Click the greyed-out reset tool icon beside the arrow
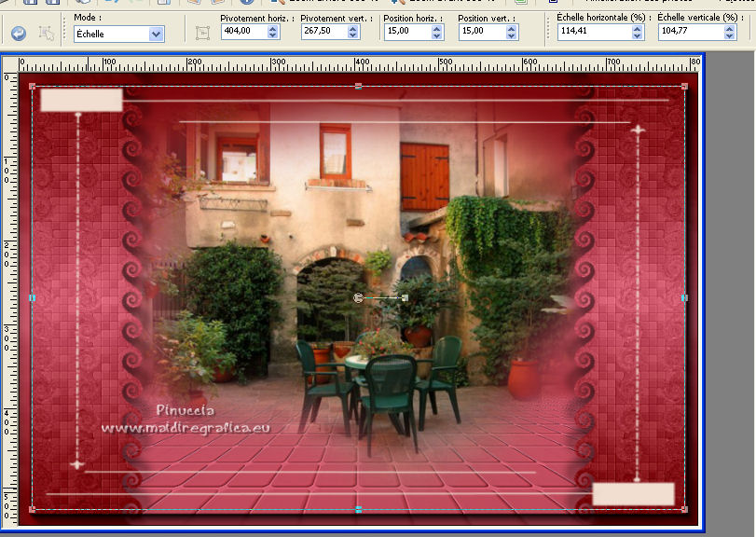The image size is (756, 537). [47, 34]
